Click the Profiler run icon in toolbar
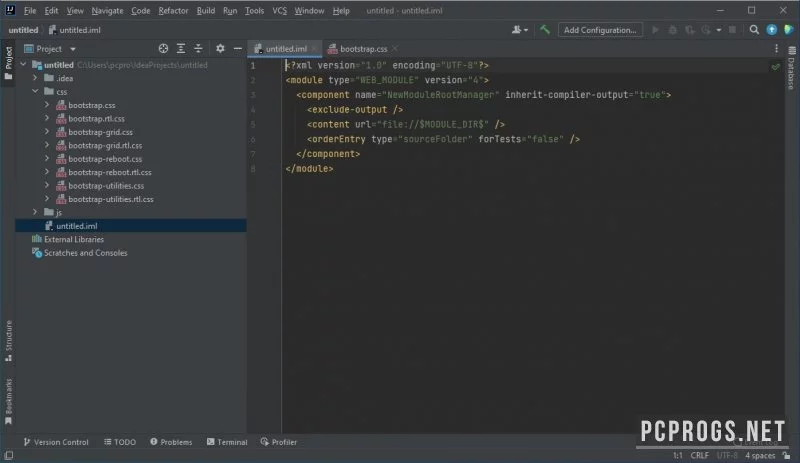Screen dimensions: 800x463 706,30
